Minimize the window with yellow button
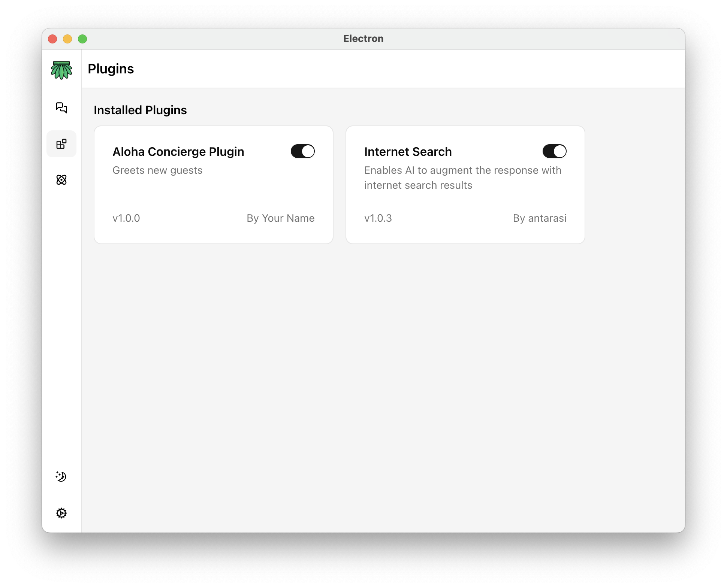 [67, 39]
